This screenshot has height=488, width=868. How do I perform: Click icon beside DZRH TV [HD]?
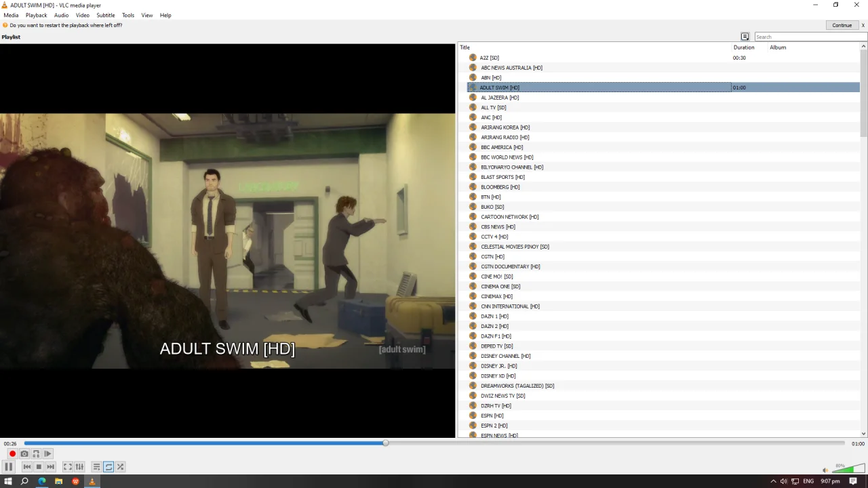473,405
